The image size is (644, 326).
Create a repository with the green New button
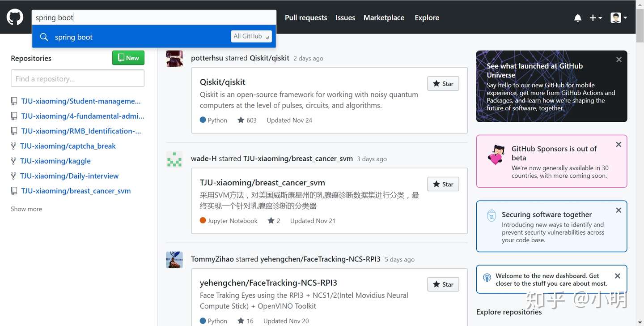coord(128,58)
